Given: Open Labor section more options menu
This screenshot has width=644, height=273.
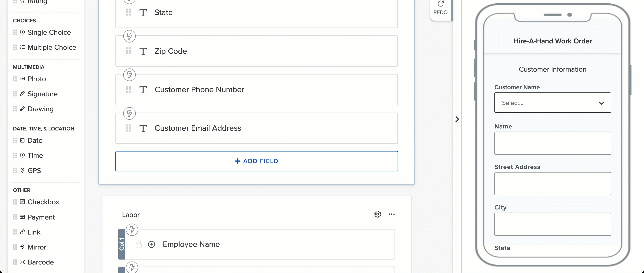Looking at the screenshot, I should [392, 214].
